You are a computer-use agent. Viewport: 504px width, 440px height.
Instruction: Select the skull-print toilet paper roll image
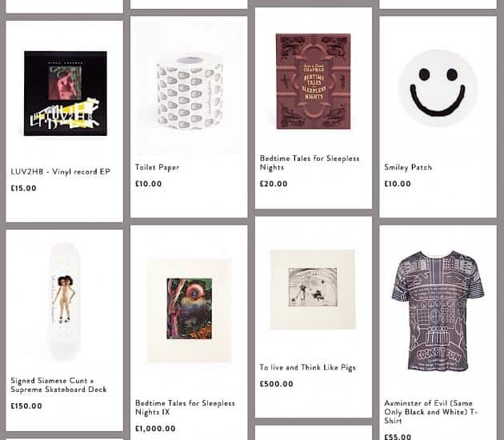pos(190,92)
